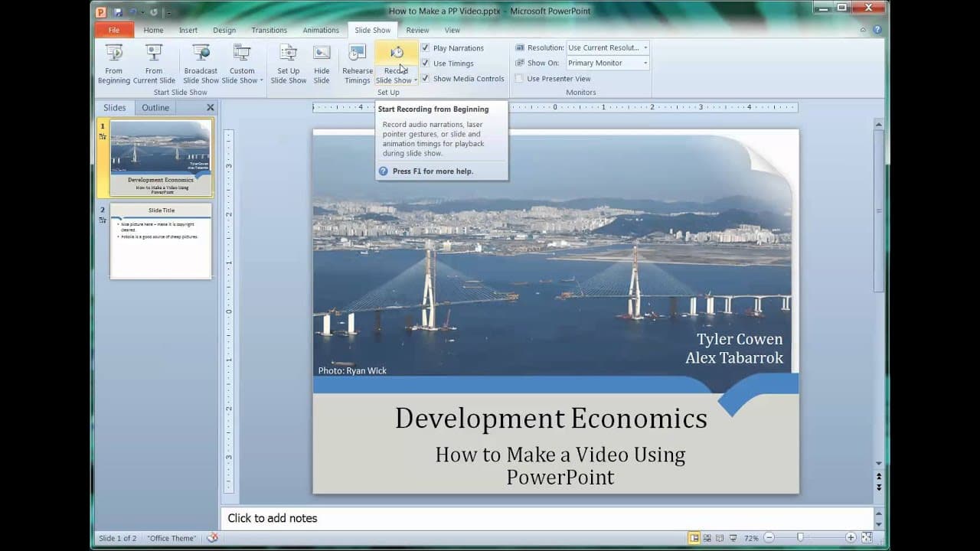Switch to the View ribbon tab
980x551 pixels.
(452, 30)
